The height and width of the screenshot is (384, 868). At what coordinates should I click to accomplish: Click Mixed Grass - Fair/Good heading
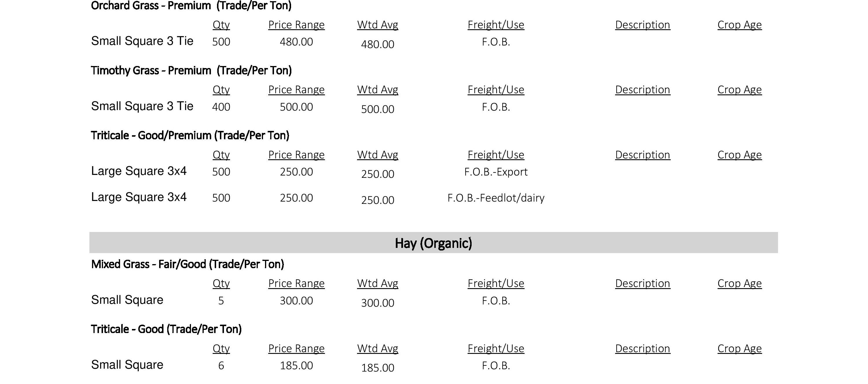pyautogui.click(x=187, y=264)
